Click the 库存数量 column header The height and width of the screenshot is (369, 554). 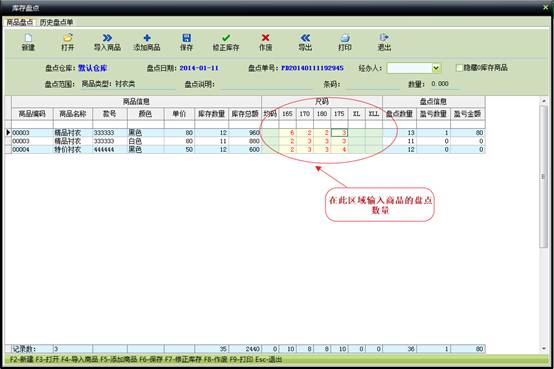pyautogui.click(x=211, y=114)
